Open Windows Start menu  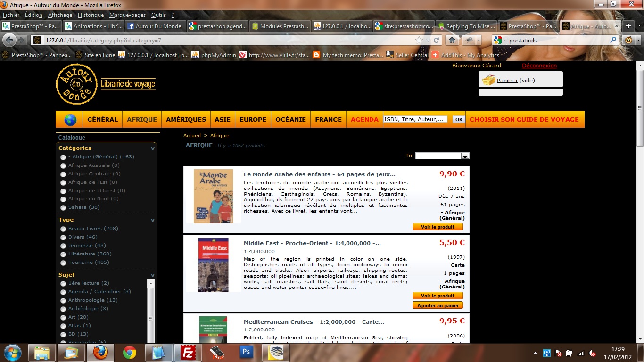[x=12, y=352]
